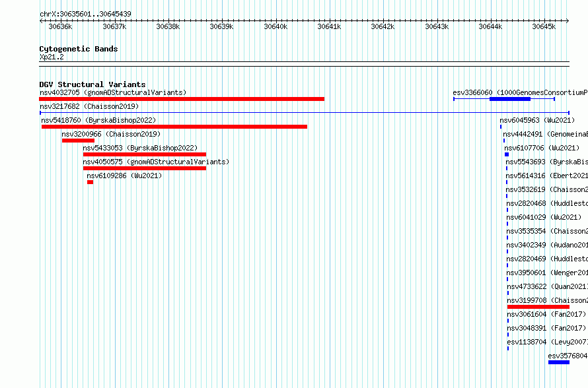Click the nsv3048391 (Fan2017) label
This screenshot has height=388, width=588.
(x=546, y=328)
